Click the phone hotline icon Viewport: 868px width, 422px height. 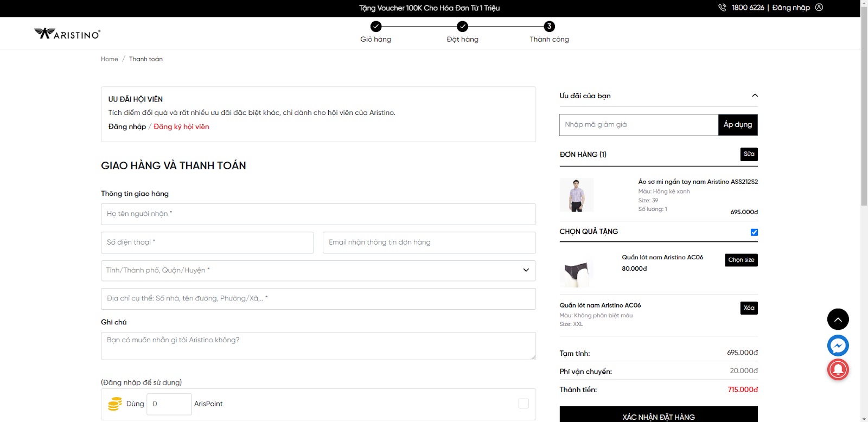pyautogui.click(x=722, y=8)
